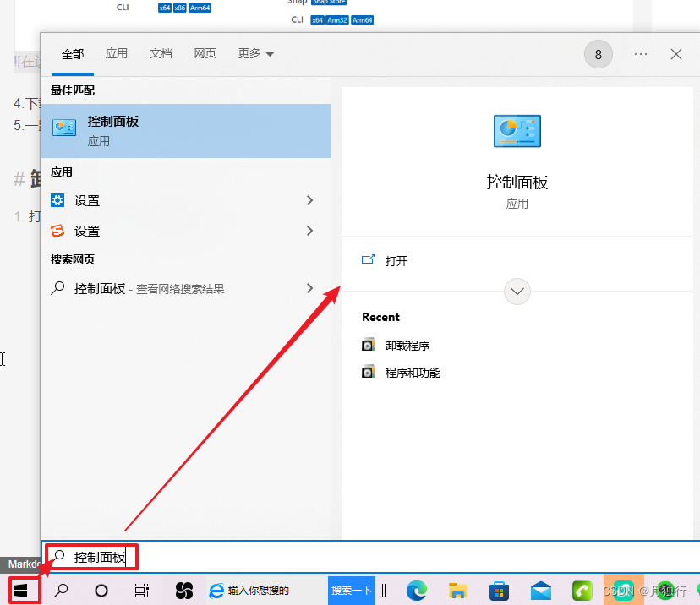Click the taskbar 输入你想搜的 search box
The width and height of the screenshot is (700, 605).
point(266,591)
